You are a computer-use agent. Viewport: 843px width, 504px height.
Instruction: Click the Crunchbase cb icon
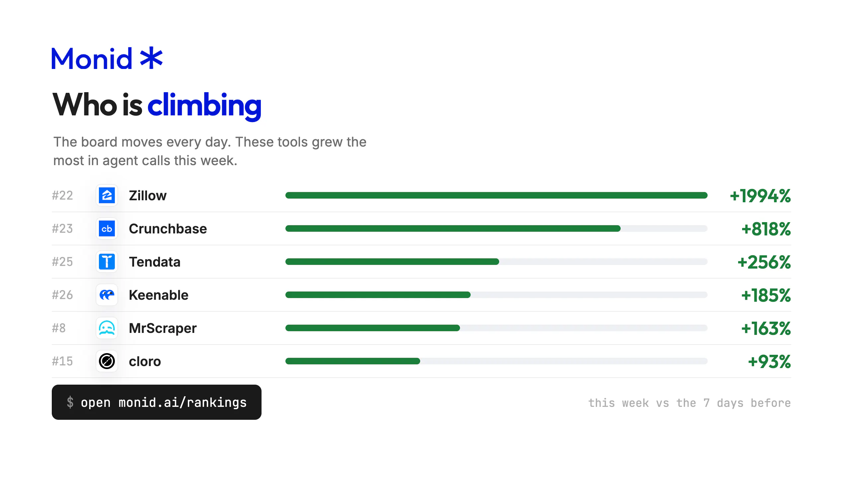(x=107, y=228)
